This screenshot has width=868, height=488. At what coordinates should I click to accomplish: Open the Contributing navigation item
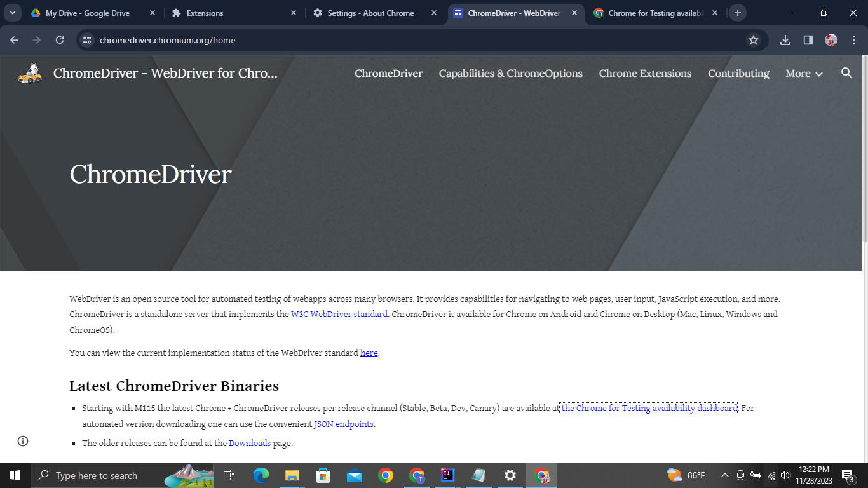tap(738, 73)
